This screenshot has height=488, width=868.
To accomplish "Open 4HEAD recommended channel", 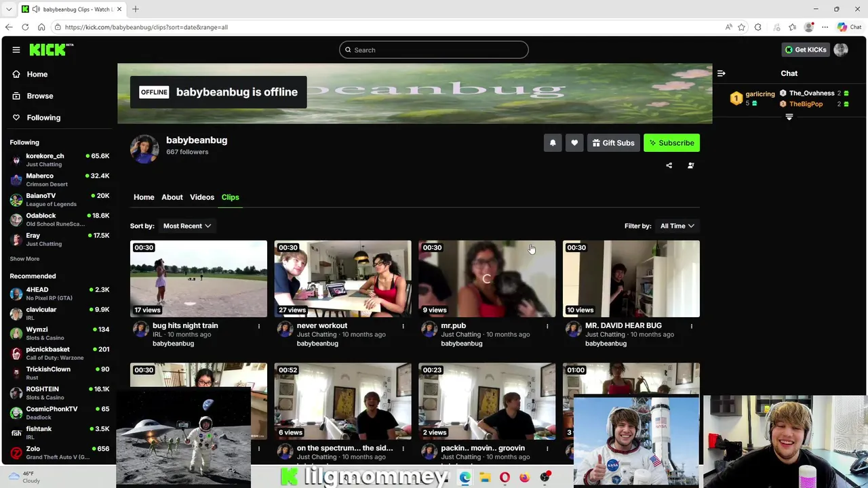I will tap(60, 293).
